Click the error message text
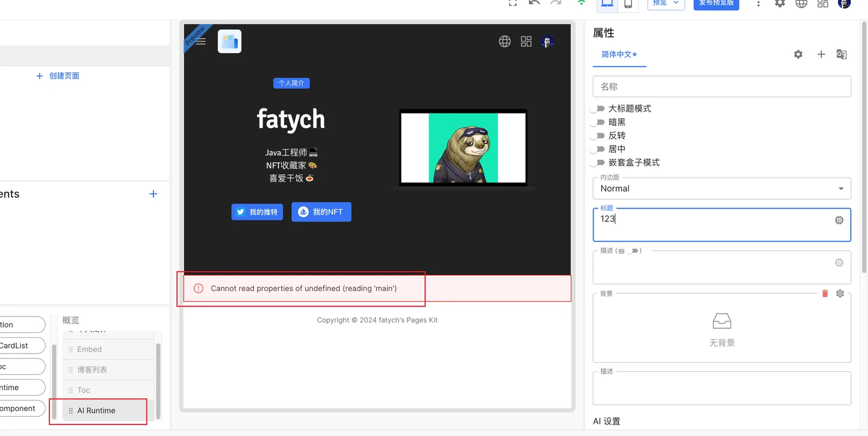Screen dimensions: 868x436 point(304,288)
